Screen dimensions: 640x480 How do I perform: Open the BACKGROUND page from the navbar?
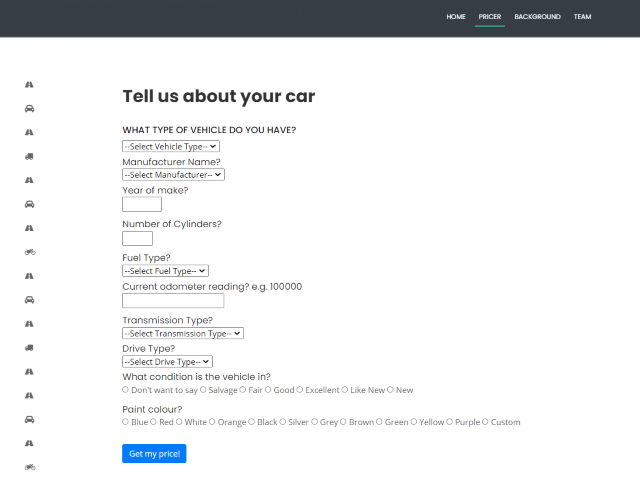pos(537,17)
